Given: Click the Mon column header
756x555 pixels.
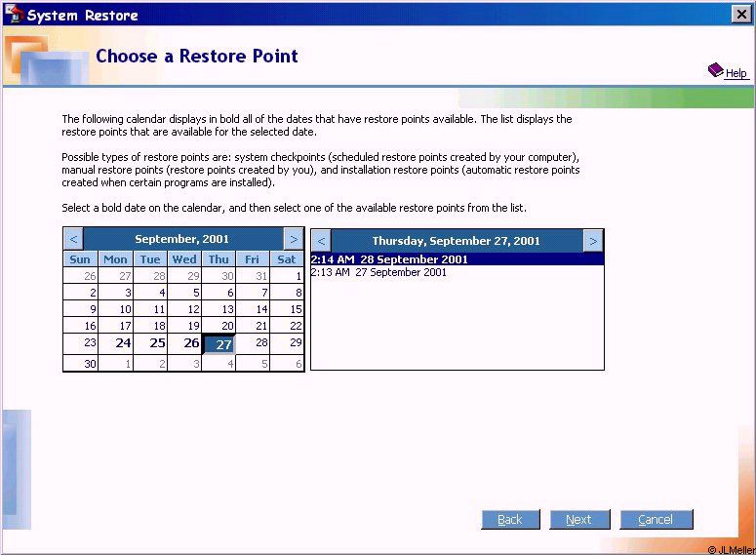Looking at the screenshot, I should click(116, 259).
